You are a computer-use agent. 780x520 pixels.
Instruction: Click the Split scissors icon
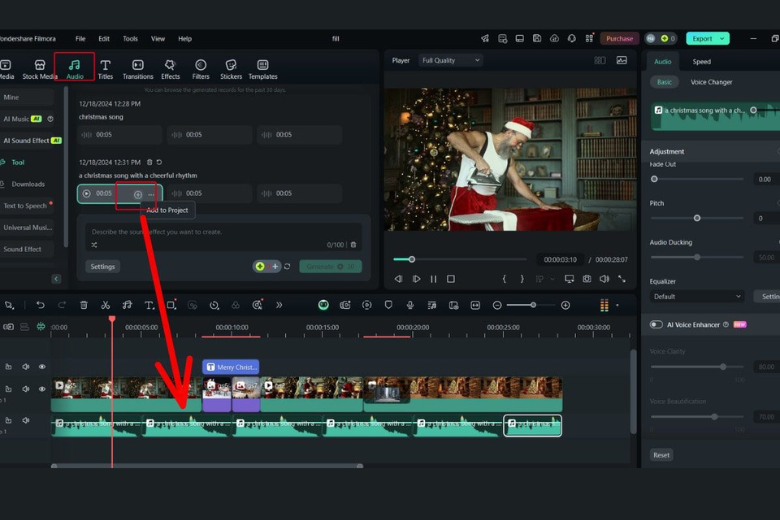point(105,305)
